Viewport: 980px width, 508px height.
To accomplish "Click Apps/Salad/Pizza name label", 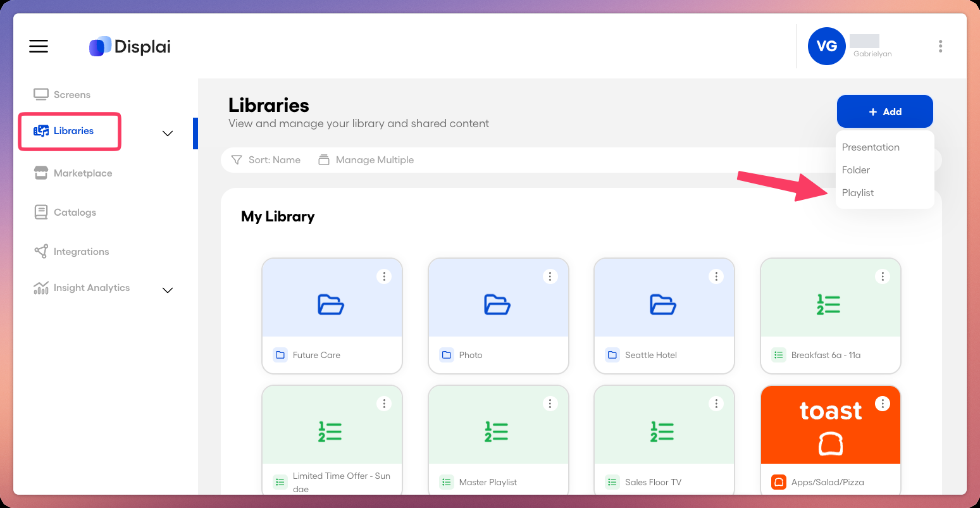I will [x=828, y=483].
